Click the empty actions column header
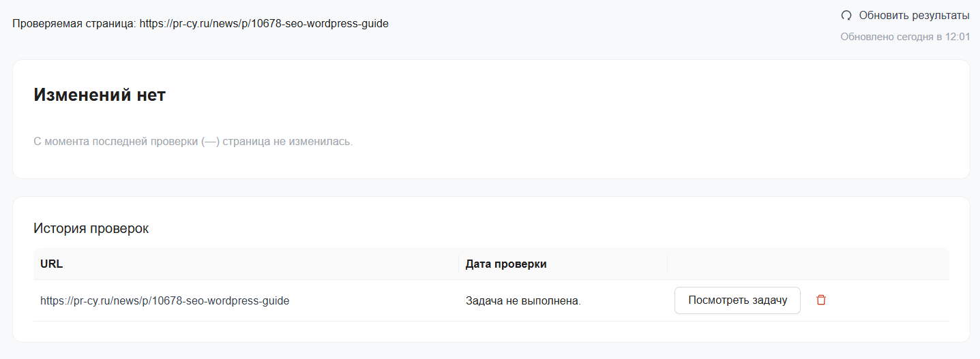Screen dimensions: 980x359 click(x=808, y=264)
